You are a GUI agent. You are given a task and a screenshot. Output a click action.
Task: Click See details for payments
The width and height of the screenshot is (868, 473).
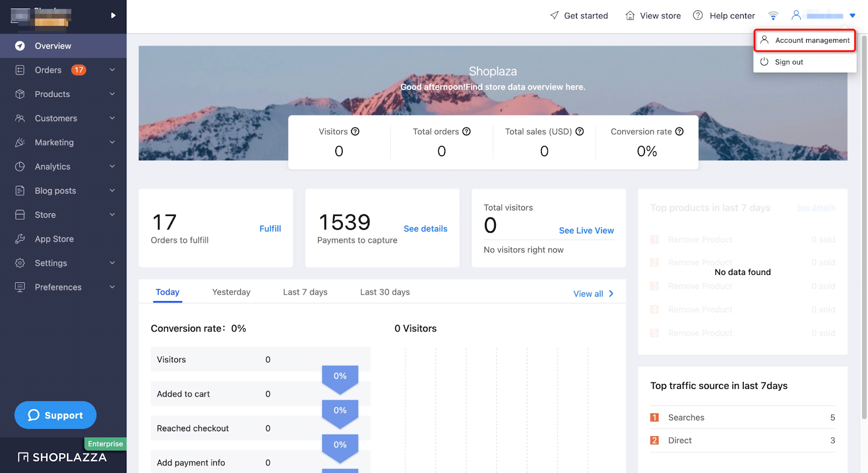425,229
